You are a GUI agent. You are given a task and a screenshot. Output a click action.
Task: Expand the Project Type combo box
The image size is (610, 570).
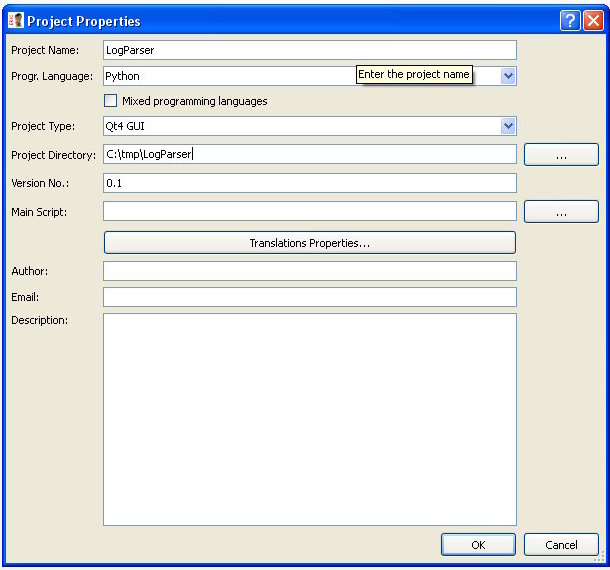pos(508,126)
